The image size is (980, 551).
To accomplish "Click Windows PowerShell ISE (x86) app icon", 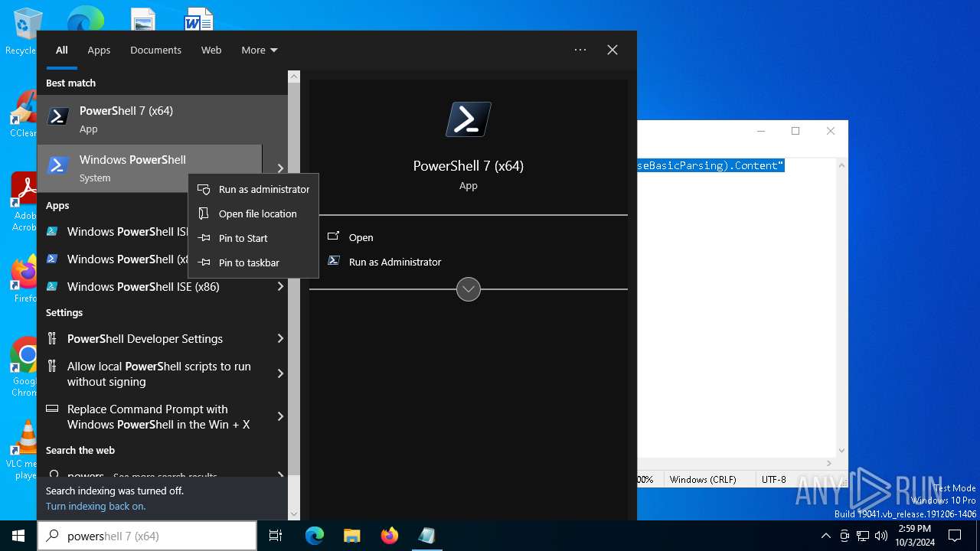I will (x=52, y=286).
